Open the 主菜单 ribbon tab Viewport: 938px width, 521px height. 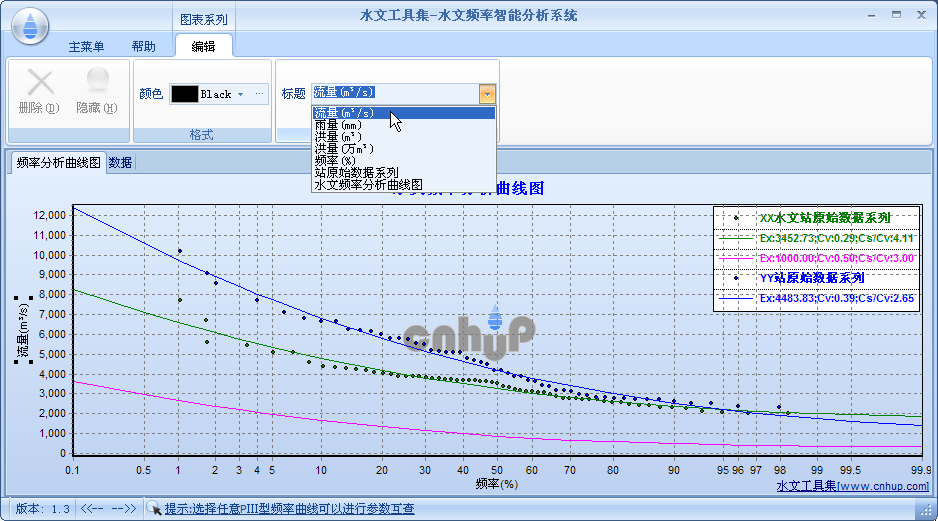point(88,46)
